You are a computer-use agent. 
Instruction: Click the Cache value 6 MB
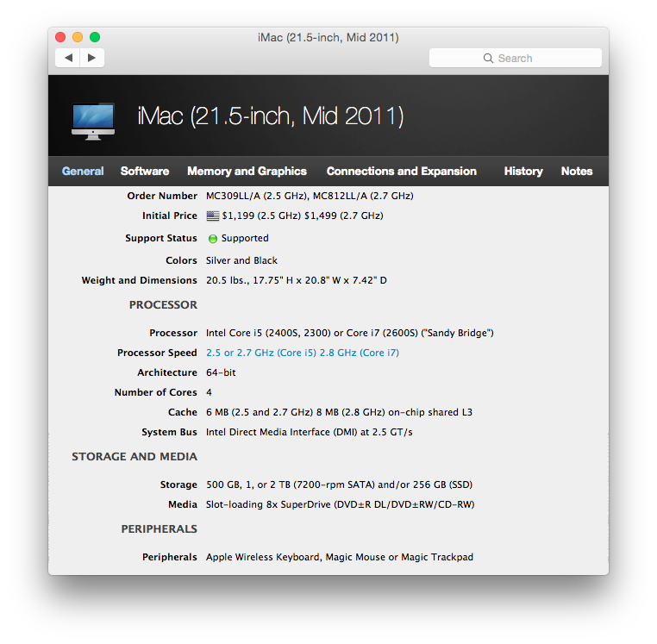click(x=339, y=412)
